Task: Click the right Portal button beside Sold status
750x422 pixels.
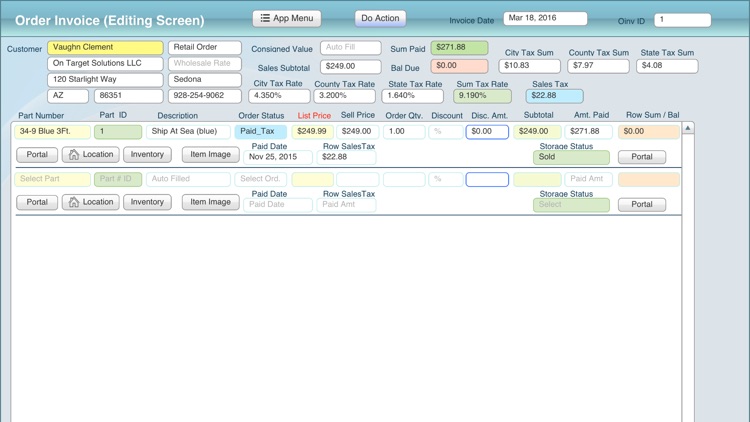Action: pos(642,157)
